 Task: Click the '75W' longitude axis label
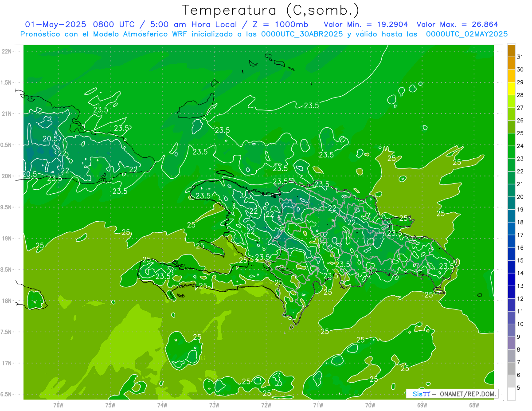(x=110, y=405)
